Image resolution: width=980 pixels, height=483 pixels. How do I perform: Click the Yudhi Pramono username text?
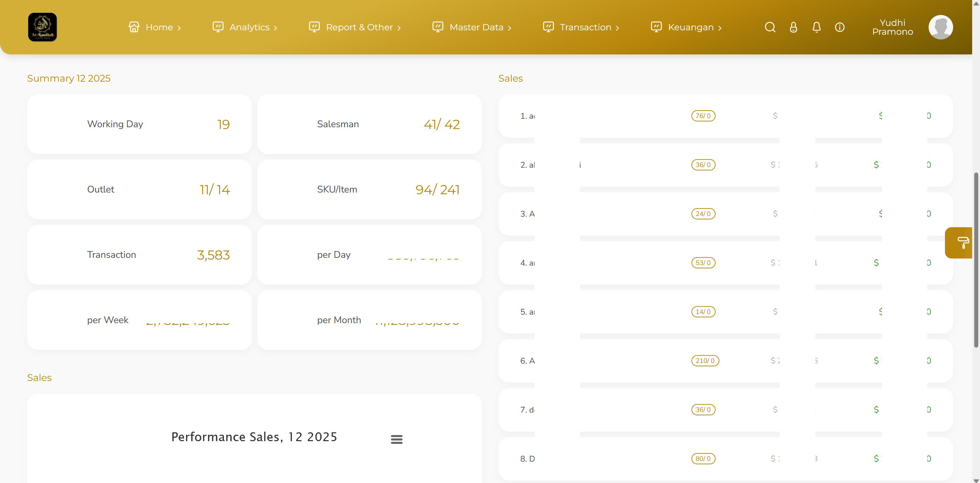tap(892, 27)
